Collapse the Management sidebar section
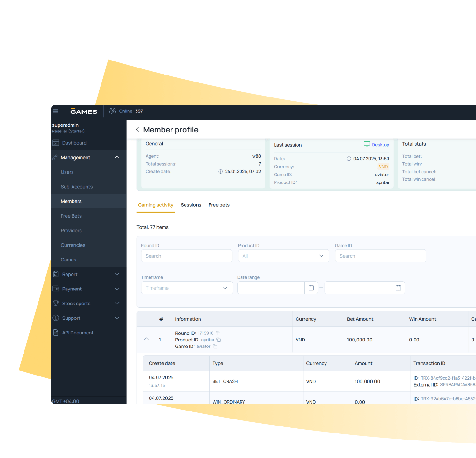This screenshot has width=476, height=458. (x=117, y=157)
